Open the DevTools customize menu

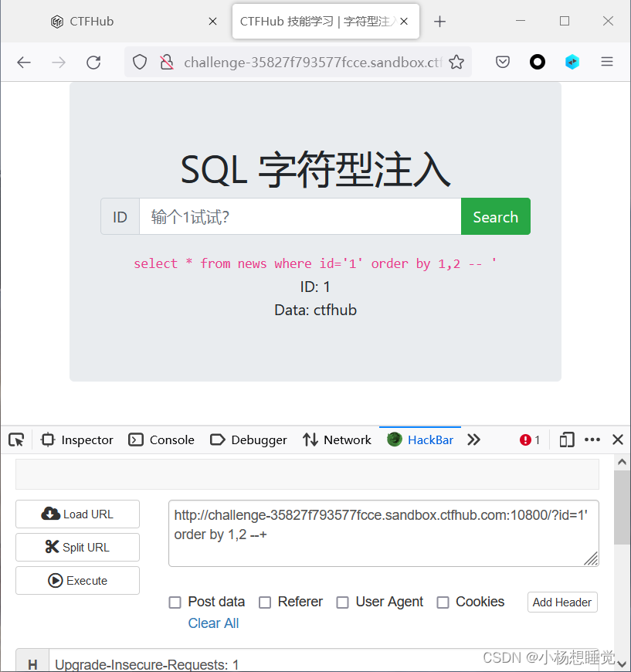(592, 440)
